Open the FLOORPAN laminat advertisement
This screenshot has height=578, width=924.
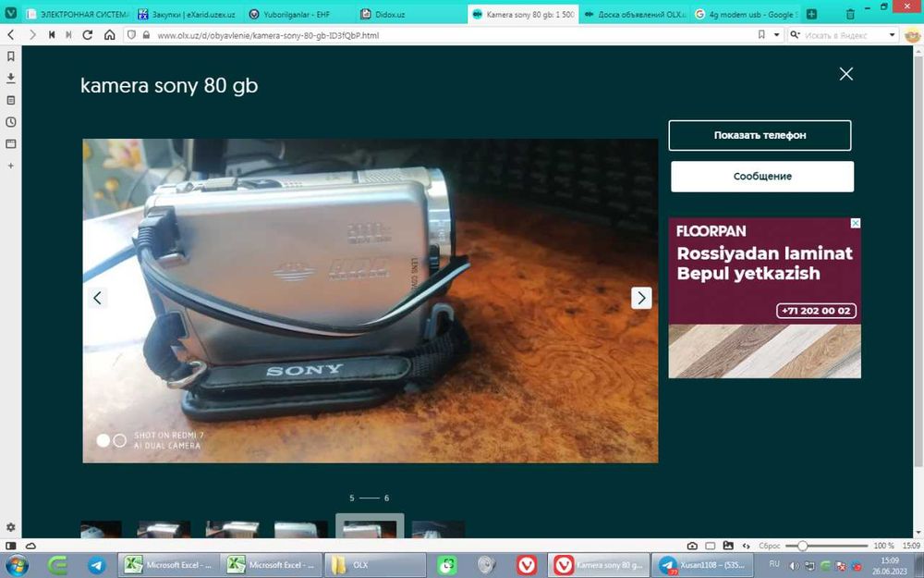pyautogui.click(x=764, y=298)
